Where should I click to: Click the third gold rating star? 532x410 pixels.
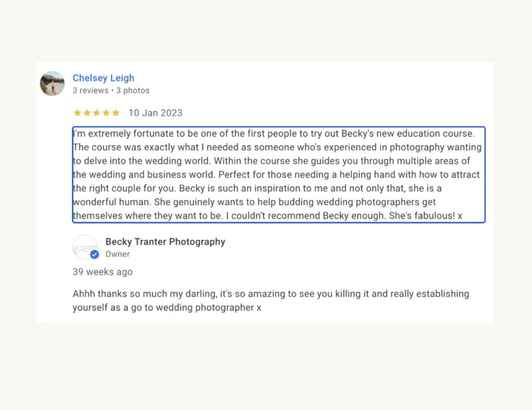[96, 112]
